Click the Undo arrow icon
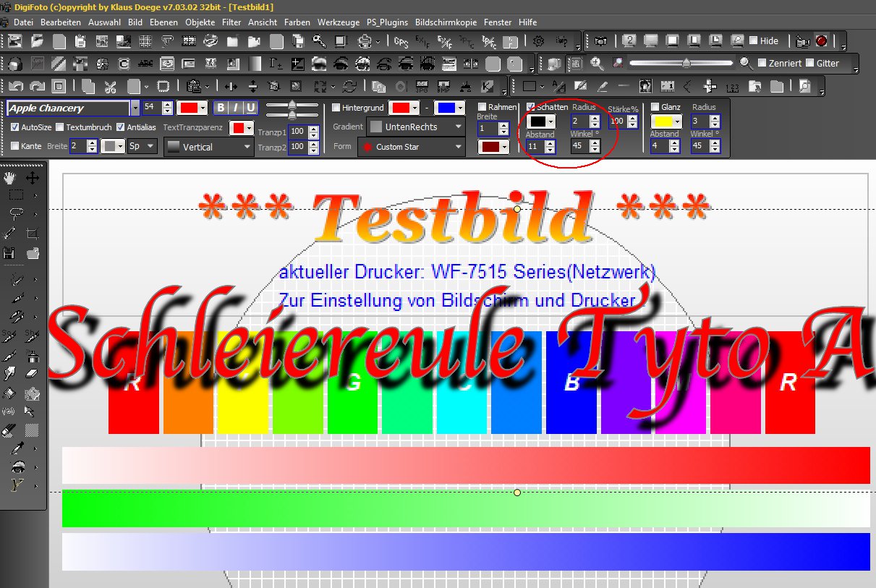The width and height of the screenshot is (876, 588). [x=14, y=85]
